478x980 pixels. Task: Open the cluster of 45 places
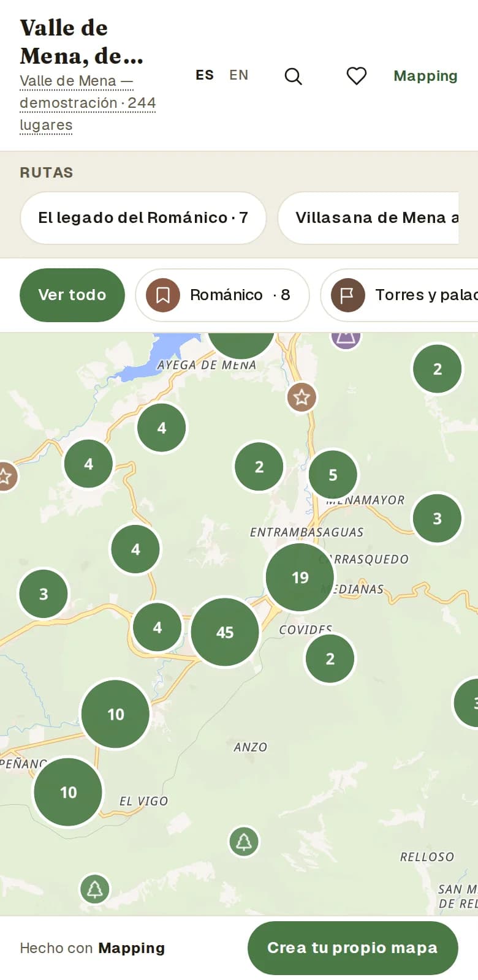(x=225, y=632)
